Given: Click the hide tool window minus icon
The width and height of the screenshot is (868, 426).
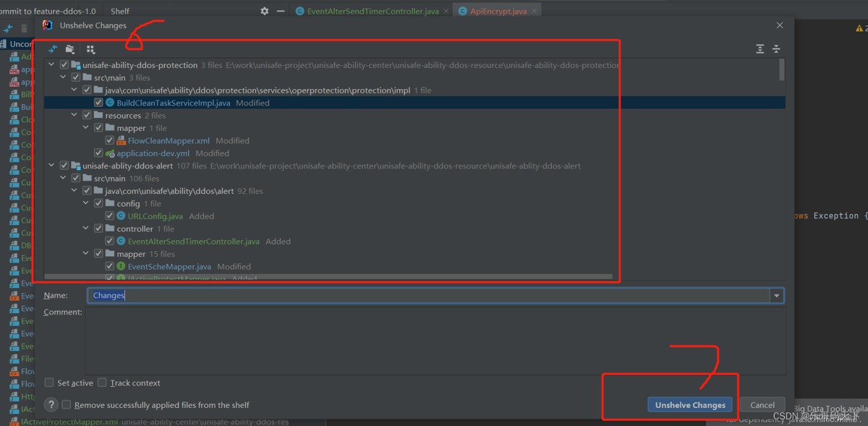Looking at the screenshot, I should [281, 12].
